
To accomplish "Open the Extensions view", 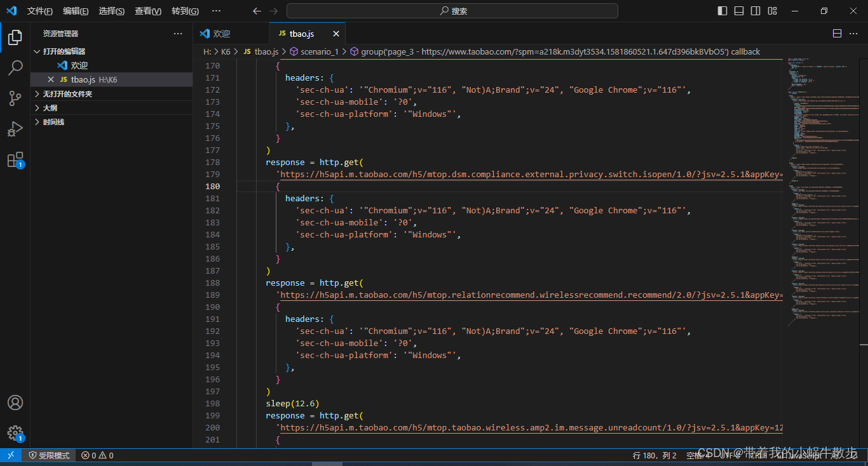I will pos(15,159).
